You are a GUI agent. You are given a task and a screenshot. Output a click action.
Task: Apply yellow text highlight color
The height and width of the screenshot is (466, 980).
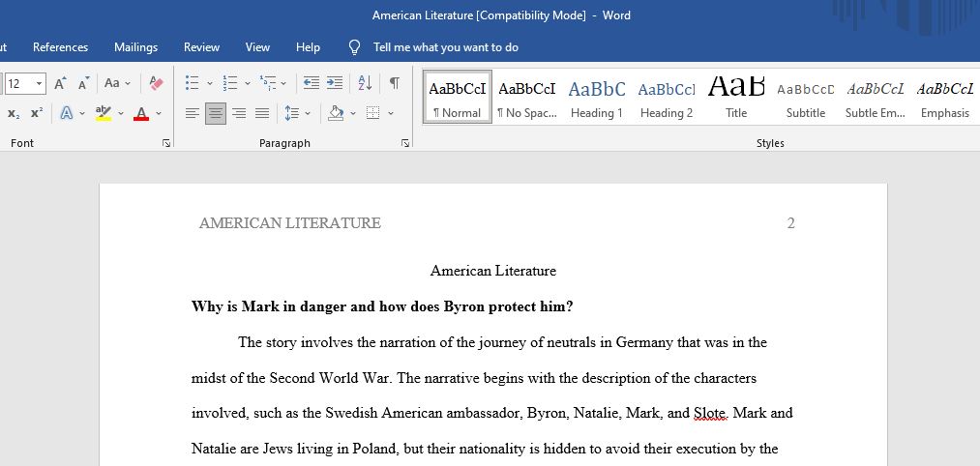[x=104, y=113]
